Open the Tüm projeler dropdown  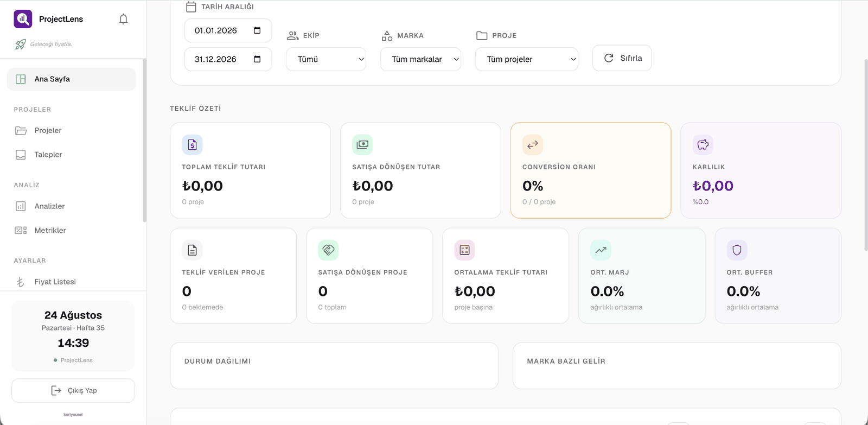coord(527,59)
